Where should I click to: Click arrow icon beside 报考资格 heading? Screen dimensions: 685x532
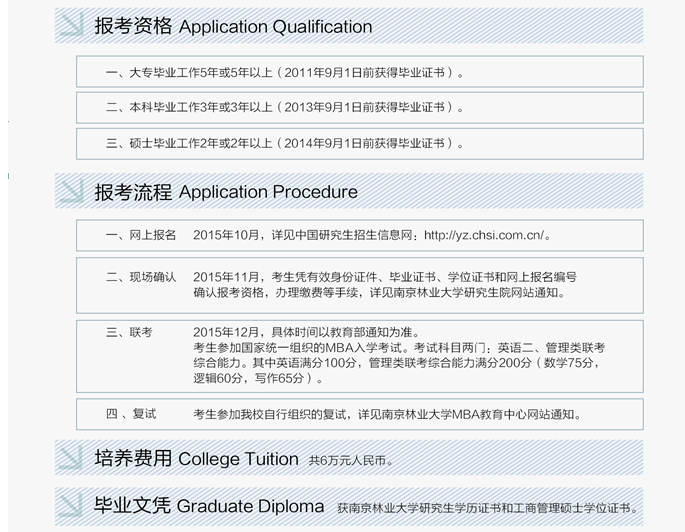tap(72, 25)
